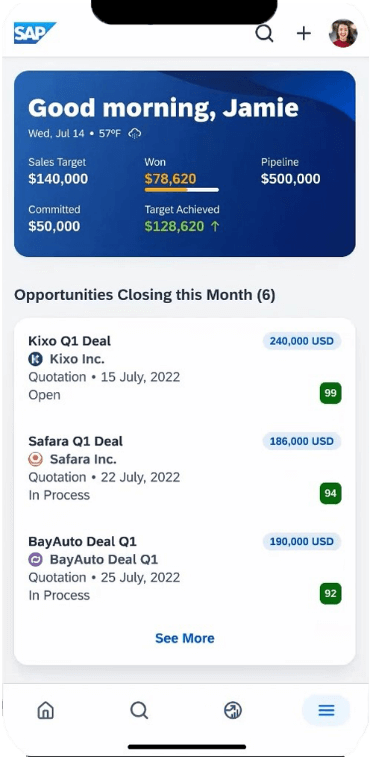Image resolution: width=370 pixels, height=757 pixels.
Task: Go to Home in bottom navigation
Action: pos(46,710)
